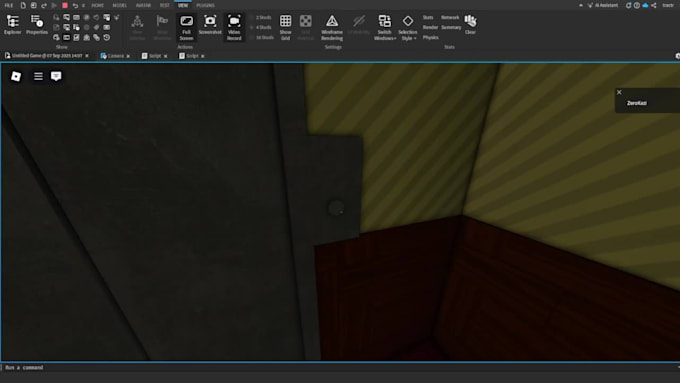Close the ZeroKazi player list panel
Screen dimensions: 680x383
(619, 92)
